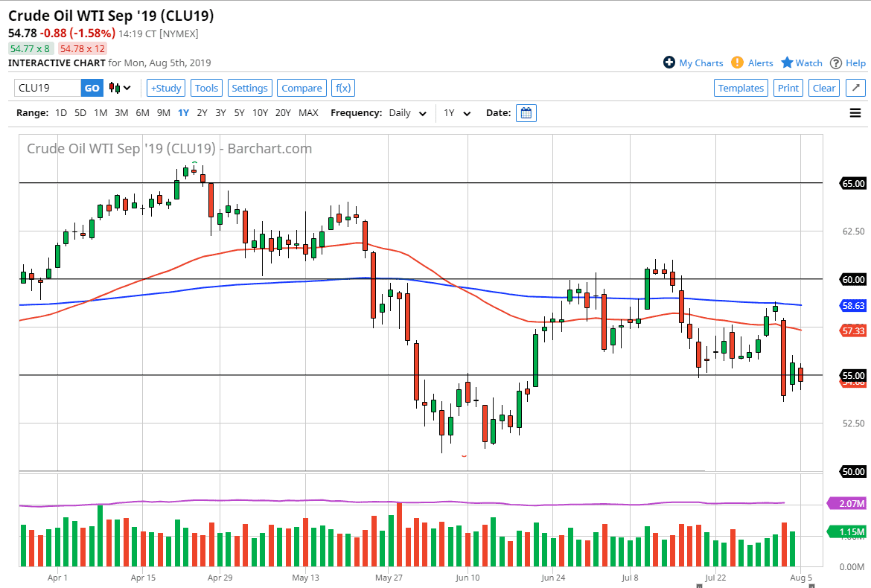
Task: Click the Compare button
Action: pos(301,88)
